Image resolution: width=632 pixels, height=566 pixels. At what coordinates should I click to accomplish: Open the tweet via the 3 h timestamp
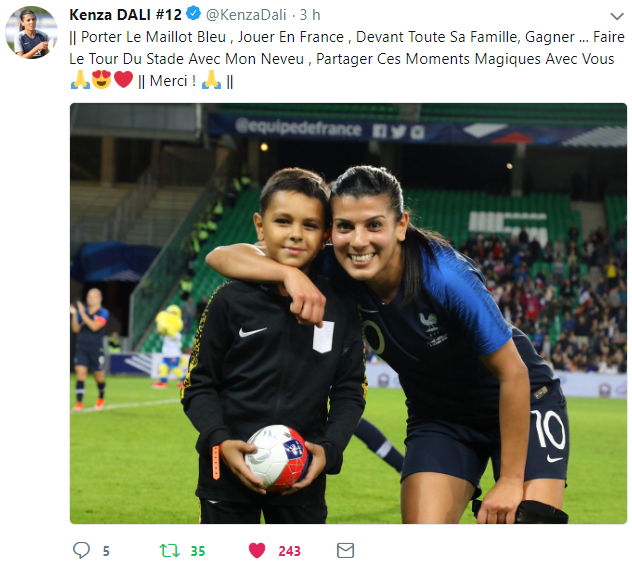[x=310, y=15]
